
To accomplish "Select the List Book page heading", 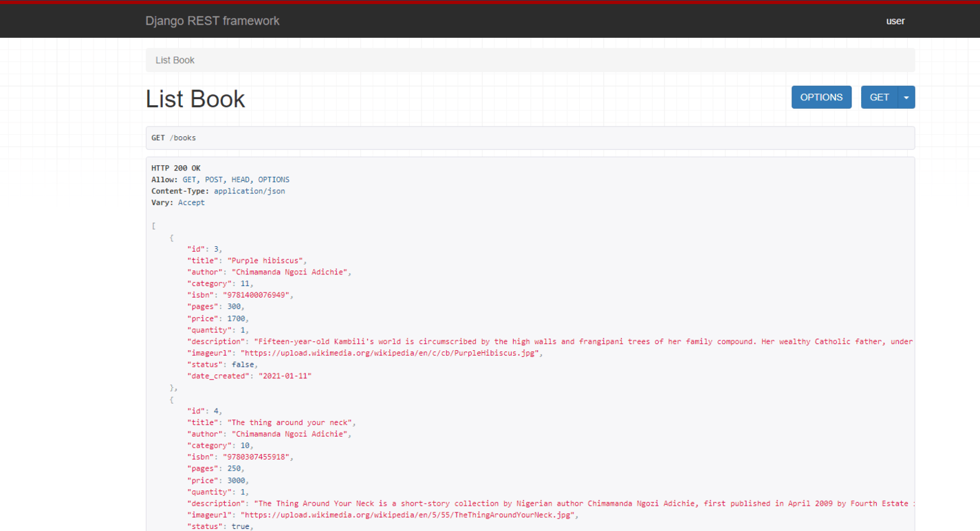I will pyautogui.click(x=195, y=98).
